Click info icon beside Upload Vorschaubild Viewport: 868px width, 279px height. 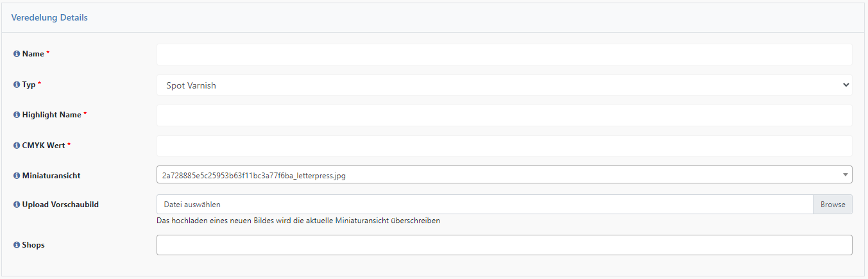click(x=17, y=205)
